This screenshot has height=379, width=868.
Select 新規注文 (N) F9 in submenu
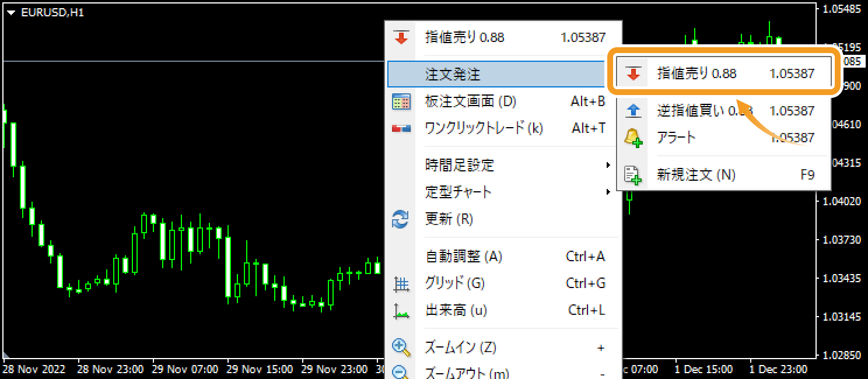(x=723, y=175)
